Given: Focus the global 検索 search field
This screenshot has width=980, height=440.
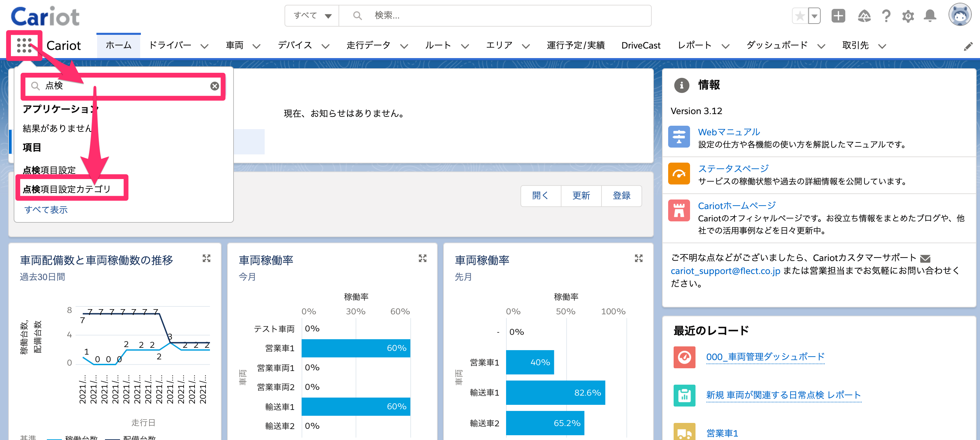Looking at the screenshot, I should [x=495, y=16].
